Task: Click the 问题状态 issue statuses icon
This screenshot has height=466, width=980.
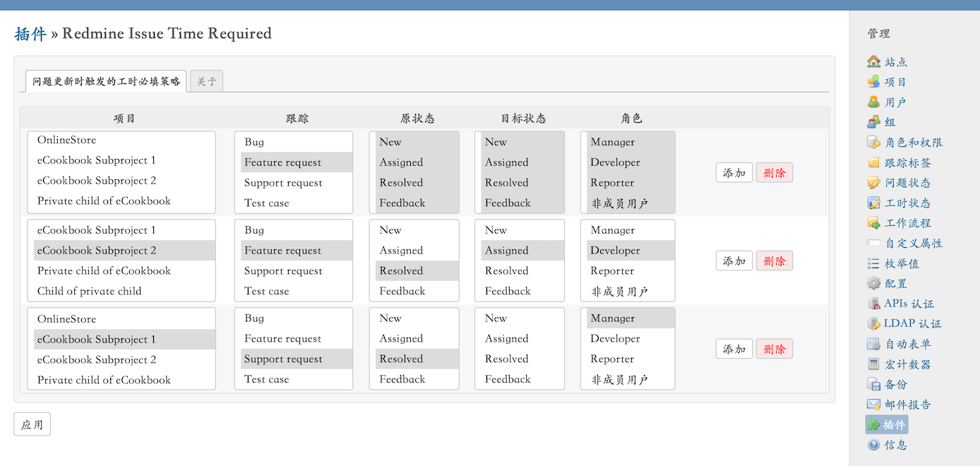Action: click(873, 182)
